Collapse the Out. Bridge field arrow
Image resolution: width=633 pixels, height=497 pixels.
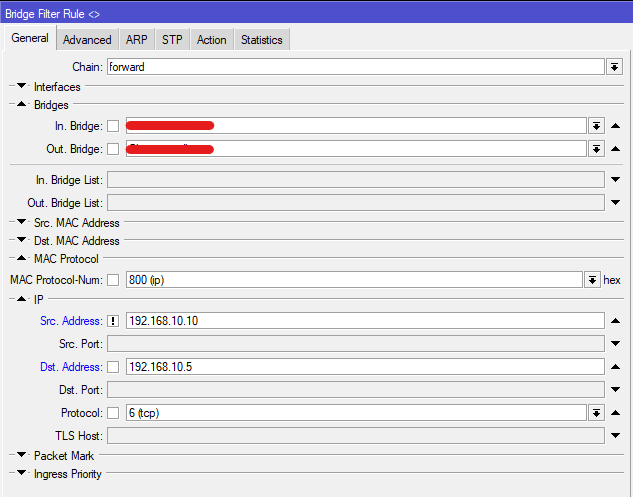[616, 149]
